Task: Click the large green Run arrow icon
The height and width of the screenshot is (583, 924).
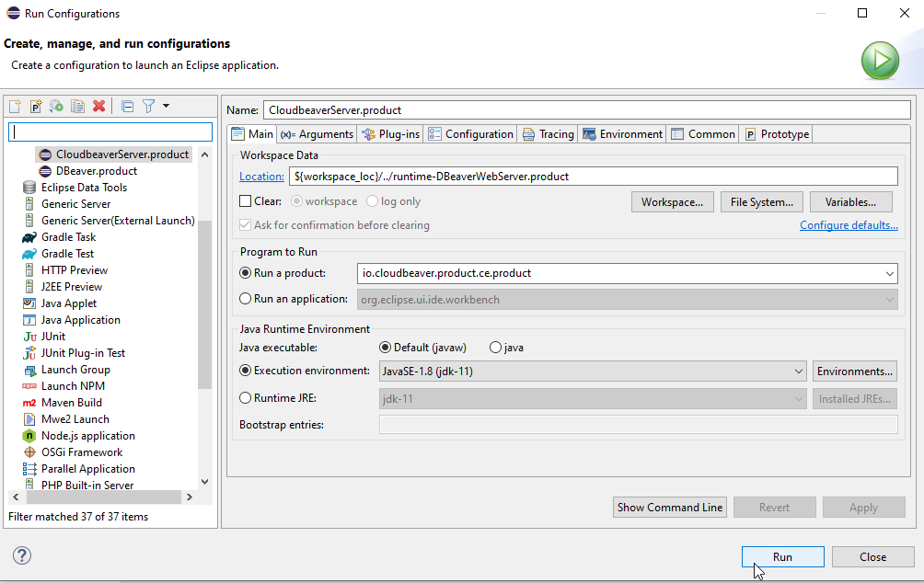Action: [880, 60]
